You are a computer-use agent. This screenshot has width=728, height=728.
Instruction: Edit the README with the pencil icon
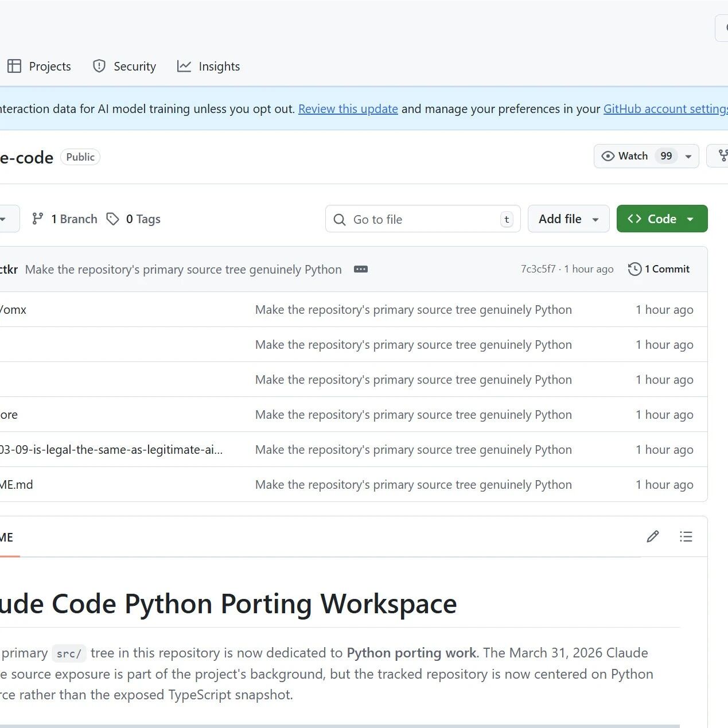[652, 536]
